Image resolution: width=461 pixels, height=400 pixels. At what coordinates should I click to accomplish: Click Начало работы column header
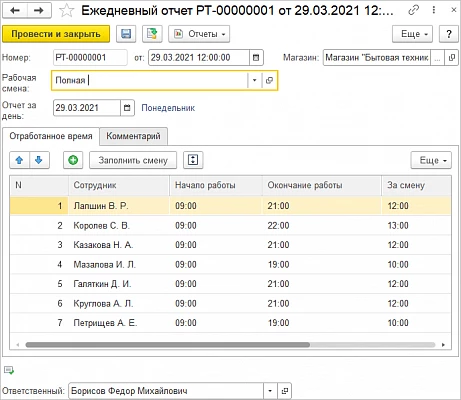pos(216,185)
